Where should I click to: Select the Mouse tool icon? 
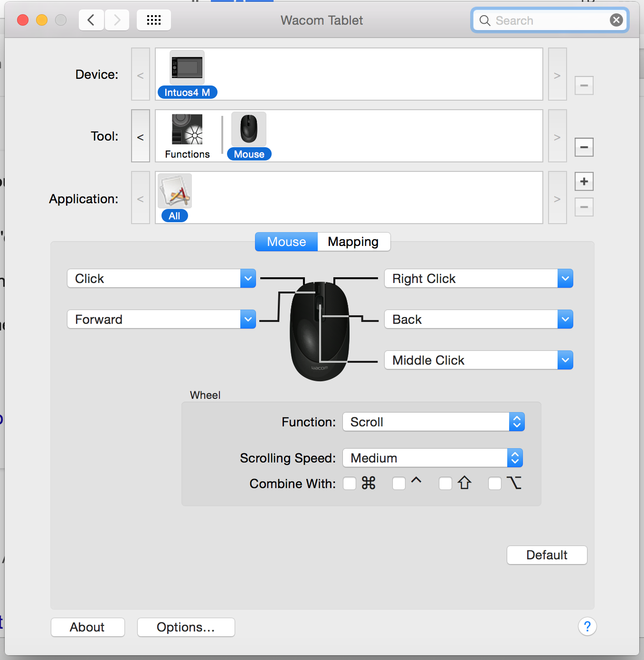pyautogui.click(x=249, y=129)
